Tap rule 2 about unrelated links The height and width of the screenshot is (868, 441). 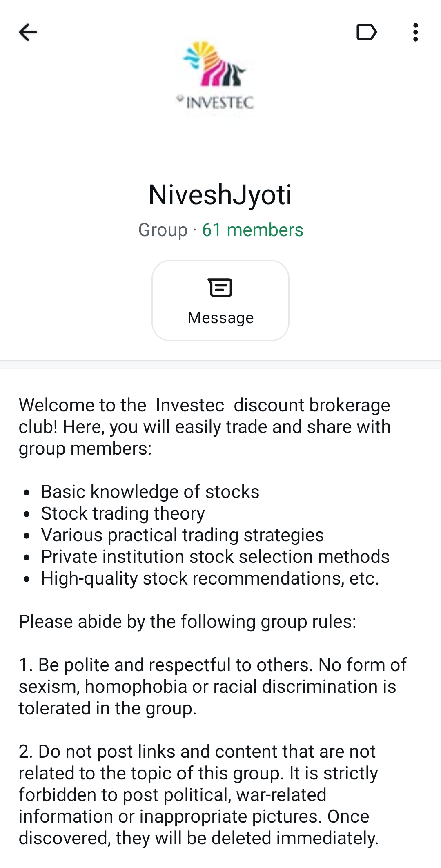point(199,794)
